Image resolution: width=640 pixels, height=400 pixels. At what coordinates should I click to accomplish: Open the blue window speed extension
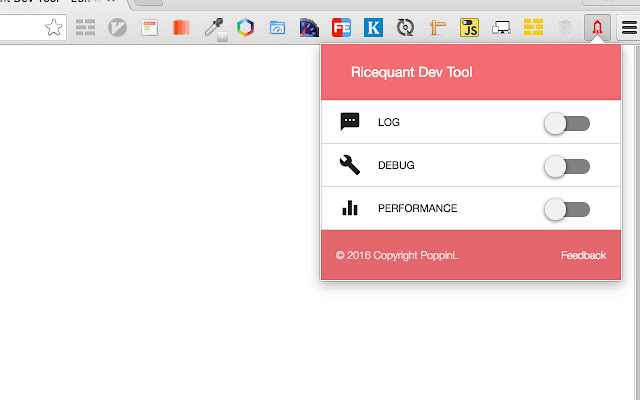tap(277, 28)
